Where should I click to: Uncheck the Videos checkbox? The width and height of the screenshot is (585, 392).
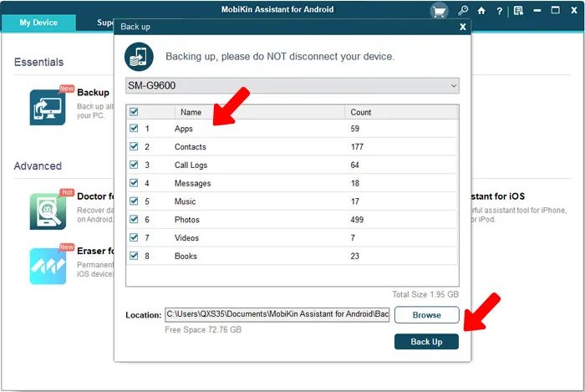tap(134, 237)
